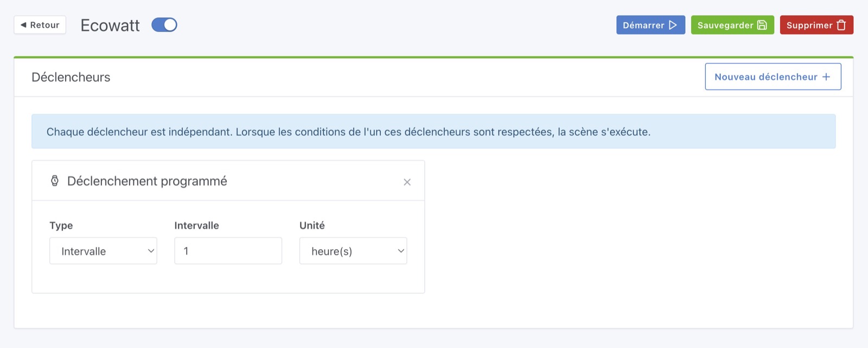868x348 pixels.
Task: Click the Sauvegarder button
Action: click(732, 25)
